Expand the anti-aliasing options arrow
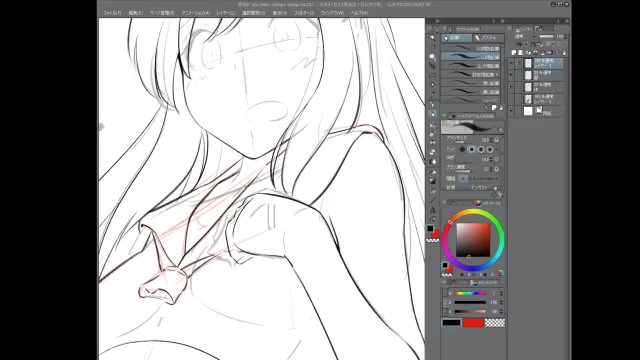The width and height of the screenshot is (640, 360). click(497, 149)
